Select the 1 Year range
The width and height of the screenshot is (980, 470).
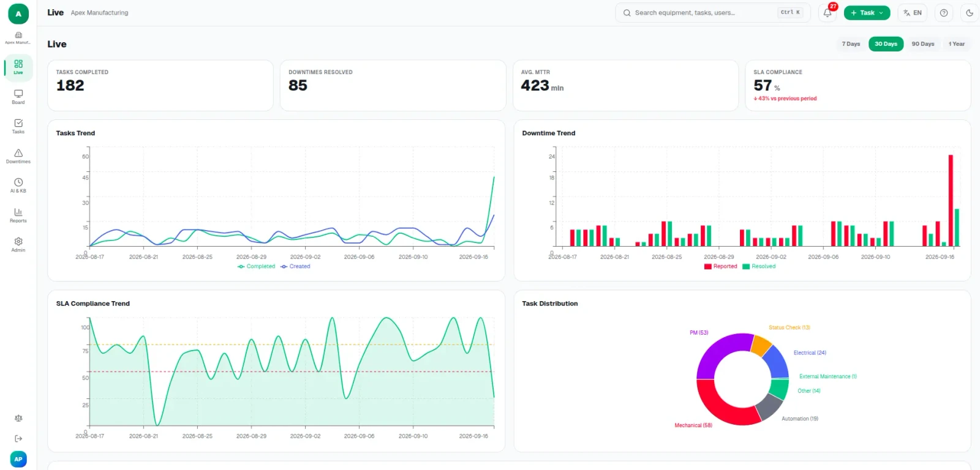pos(957,44)
